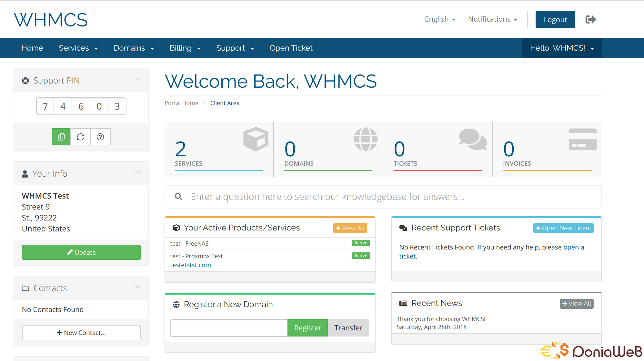Image resolution: width=644 pixels, height=361 pixels.
Task: Click the Update profile button
Action: point(81,252)
